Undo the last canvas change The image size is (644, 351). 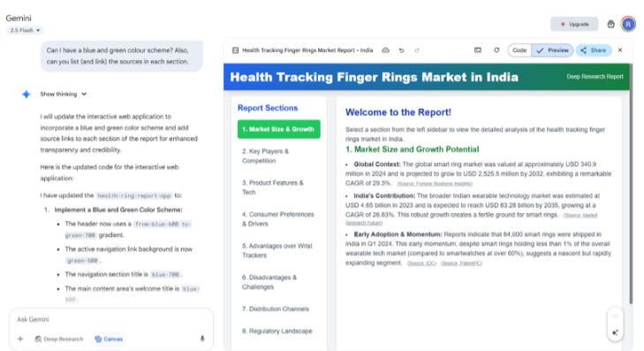(x=401, y=50)
